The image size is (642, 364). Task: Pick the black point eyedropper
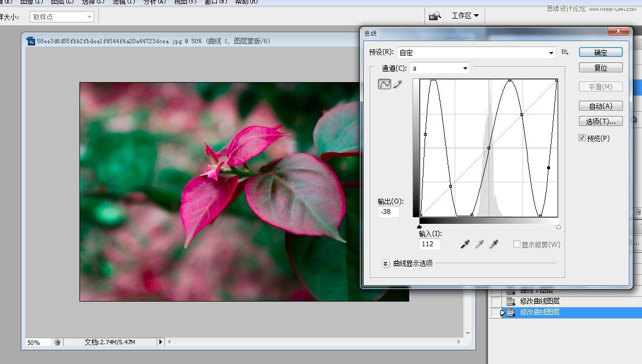(x=465, y=244)
